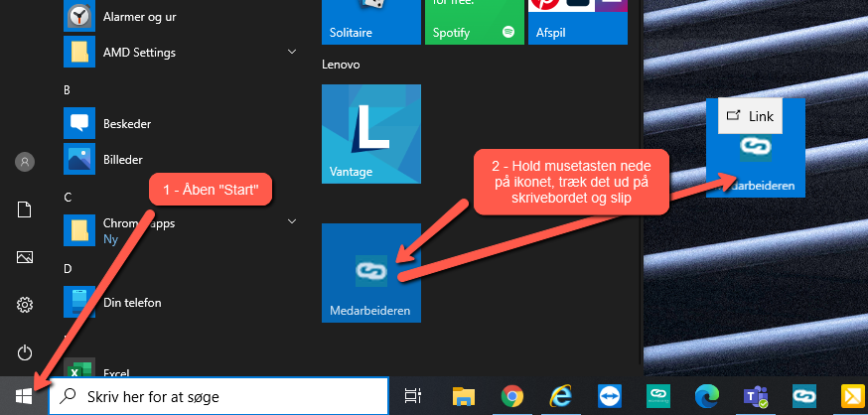Expand the Chrome apps chevron
Screen dimensions: 868x415
(292, 221)
